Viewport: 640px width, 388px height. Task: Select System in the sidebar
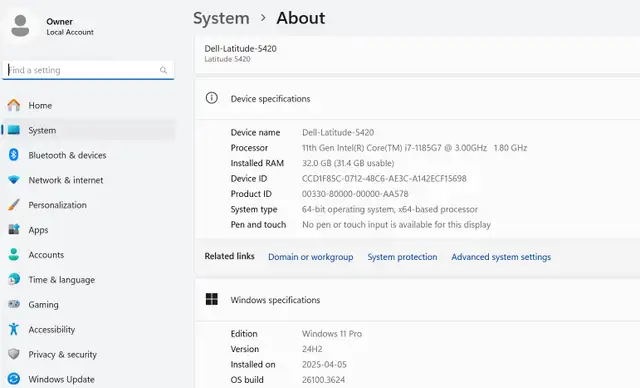89,130
